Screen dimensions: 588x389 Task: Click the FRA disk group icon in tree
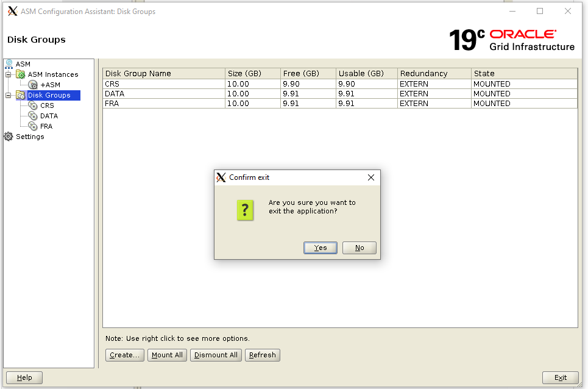point(33,126)
